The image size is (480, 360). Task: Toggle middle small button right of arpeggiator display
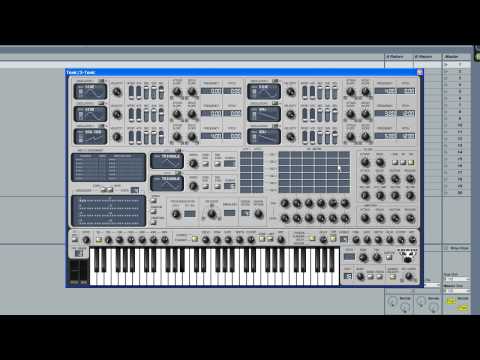coord(153,211)
